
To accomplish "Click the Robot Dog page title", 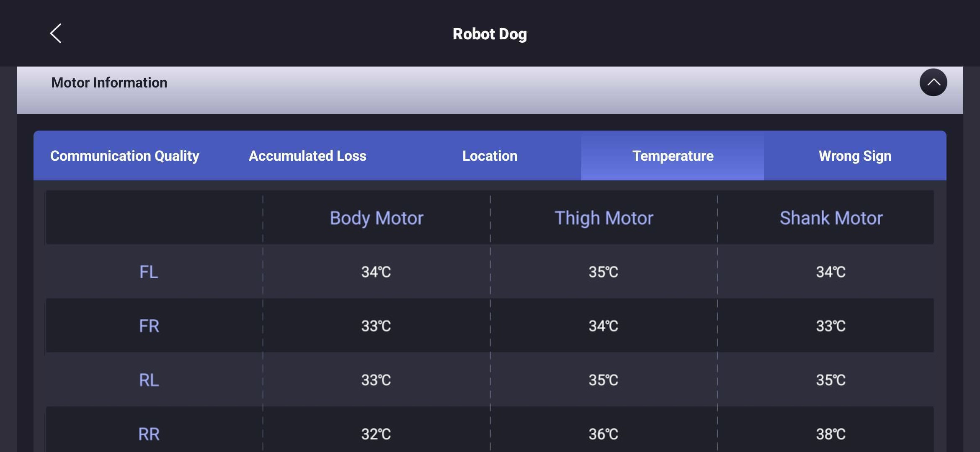I will [490, 34].
